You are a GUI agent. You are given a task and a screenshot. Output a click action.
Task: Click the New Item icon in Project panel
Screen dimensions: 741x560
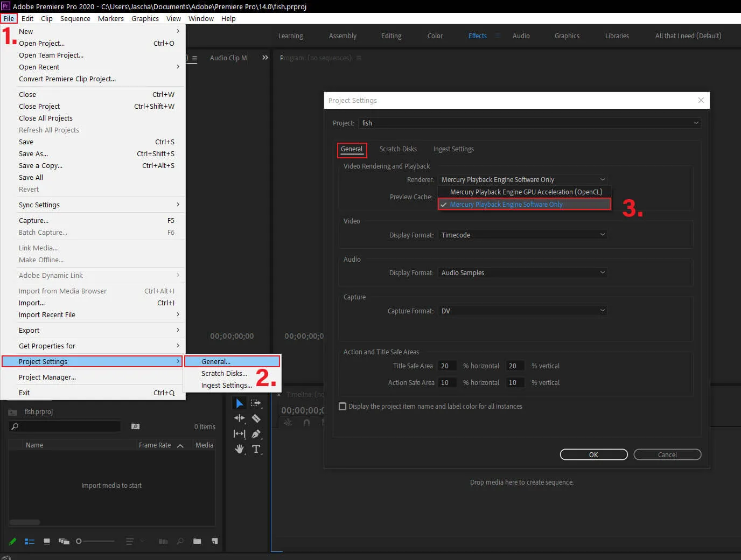[215, 541]
